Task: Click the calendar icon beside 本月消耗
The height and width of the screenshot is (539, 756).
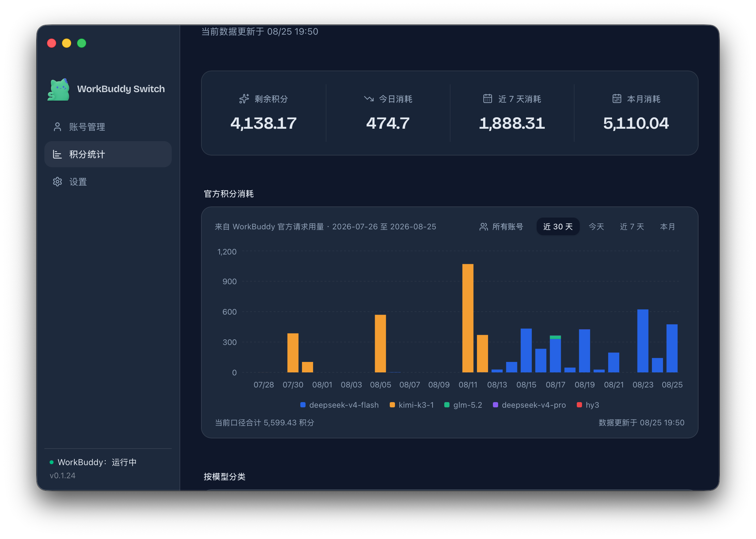Action: tap(617, 99)
